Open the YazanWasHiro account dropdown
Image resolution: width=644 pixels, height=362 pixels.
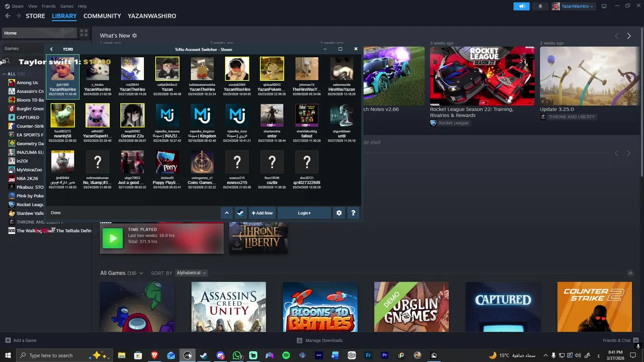click(573, 6)
